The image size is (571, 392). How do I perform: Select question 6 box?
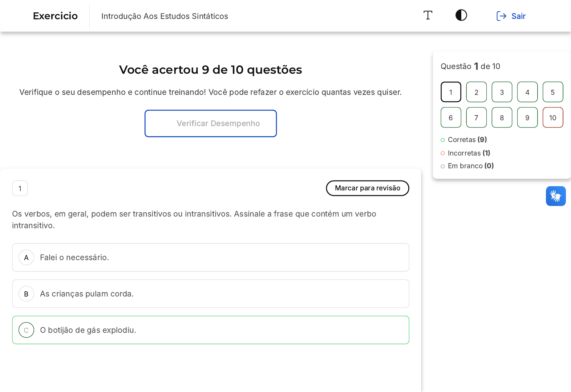click(x=451, y=118)
